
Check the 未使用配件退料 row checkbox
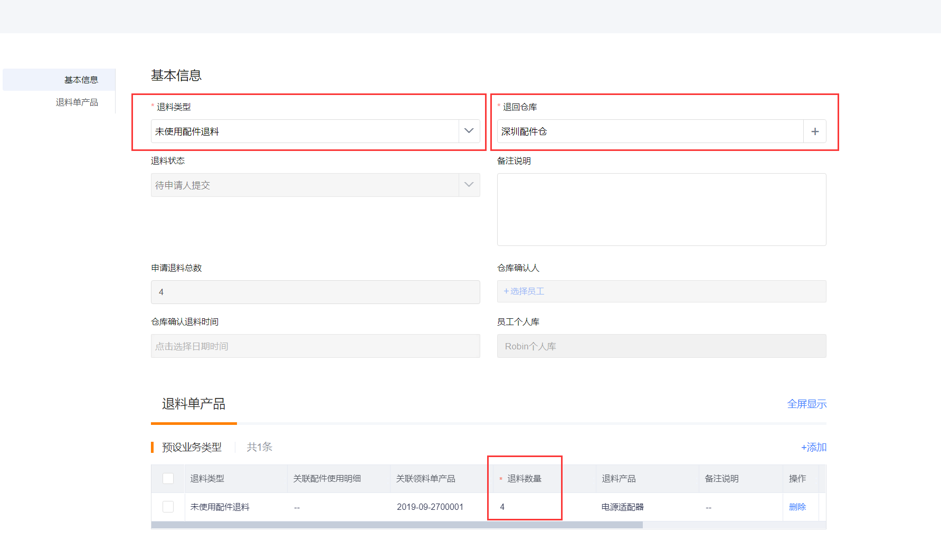168,507
